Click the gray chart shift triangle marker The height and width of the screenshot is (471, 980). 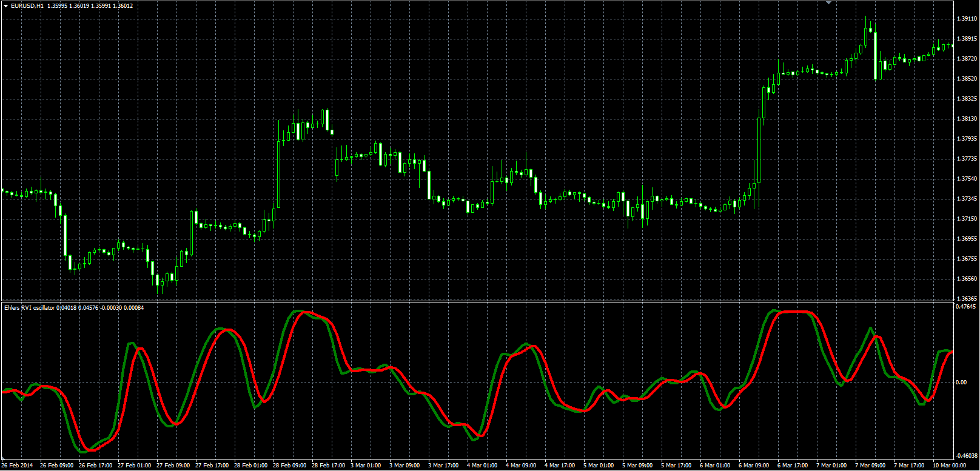pos(829,2)
